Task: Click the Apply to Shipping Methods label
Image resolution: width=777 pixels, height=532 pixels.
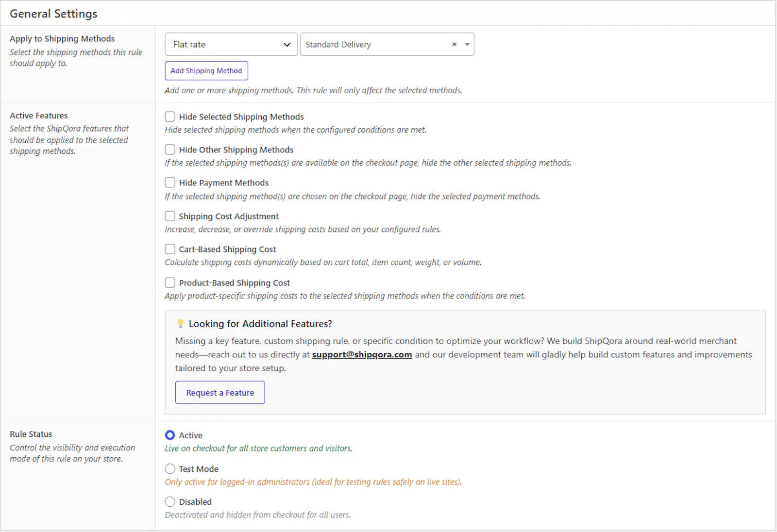Action: [62, 38]
